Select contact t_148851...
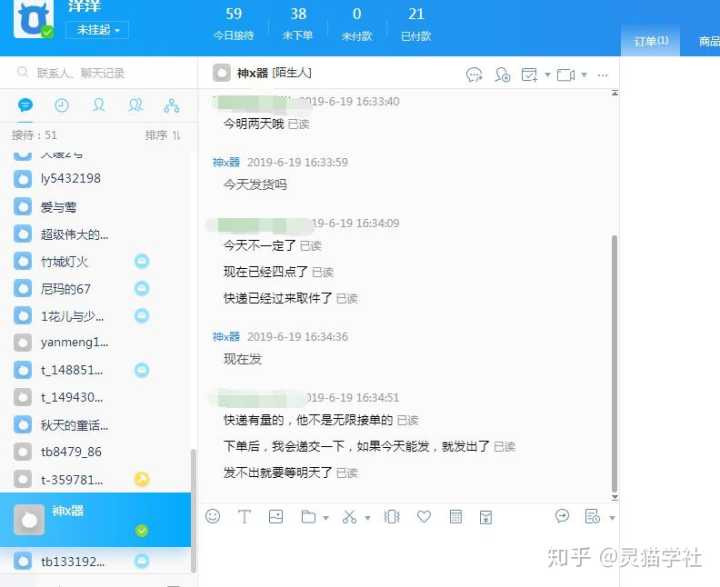 96,370
